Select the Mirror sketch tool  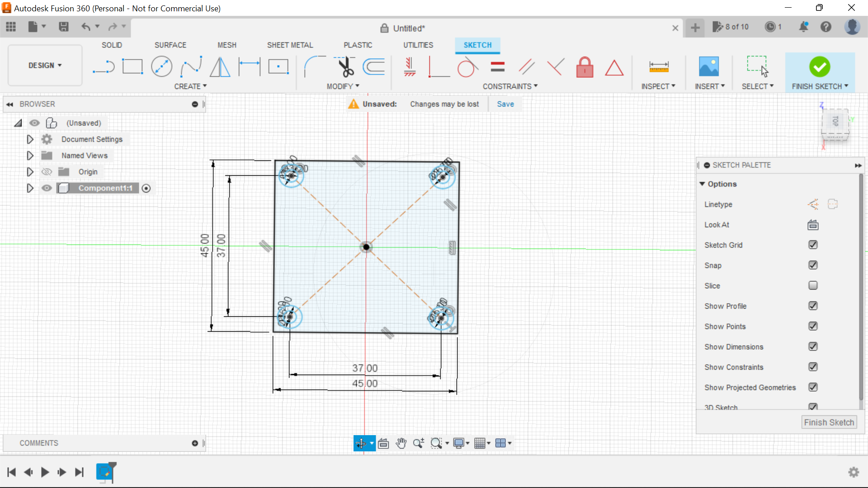click(220, 67)
